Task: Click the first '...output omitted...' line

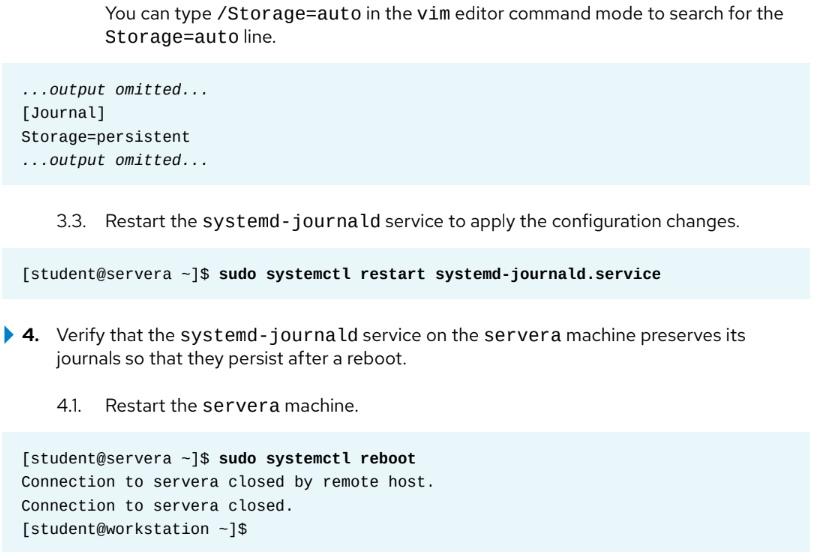Action: click(115, 90)
